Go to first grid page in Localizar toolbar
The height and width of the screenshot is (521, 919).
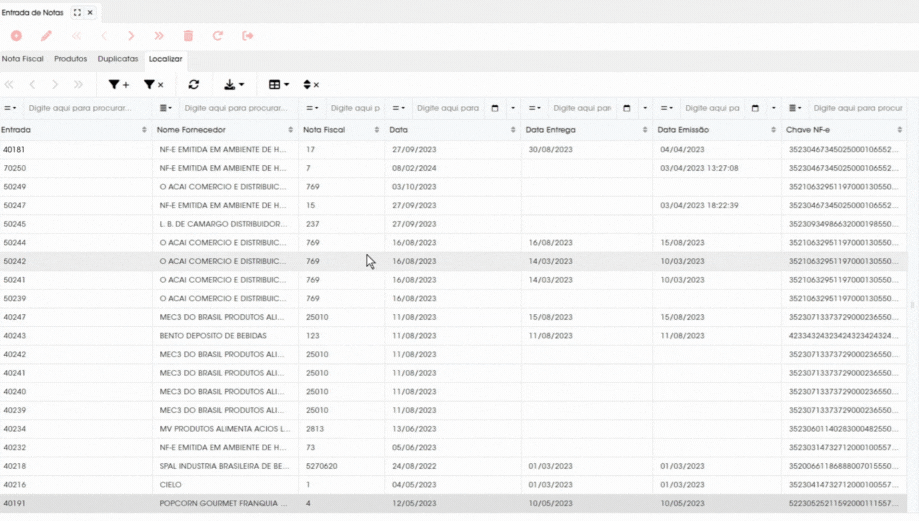click(9, 84)
